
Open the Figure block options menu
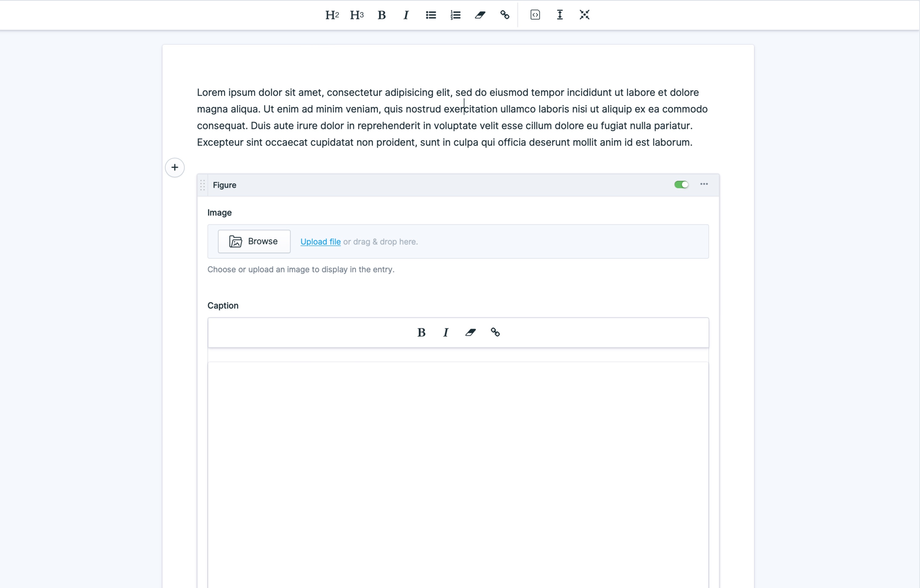(704, 184)
